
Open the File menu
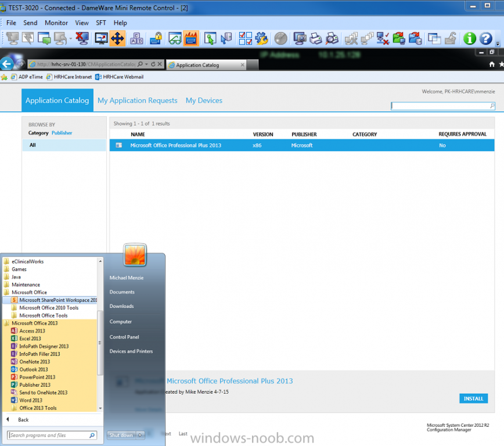pos(11,23)
